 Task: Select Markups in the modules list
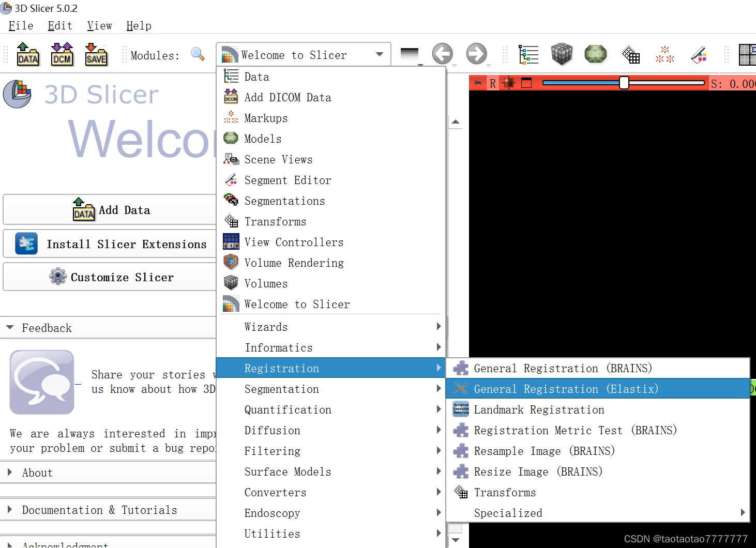pos(331,118)
